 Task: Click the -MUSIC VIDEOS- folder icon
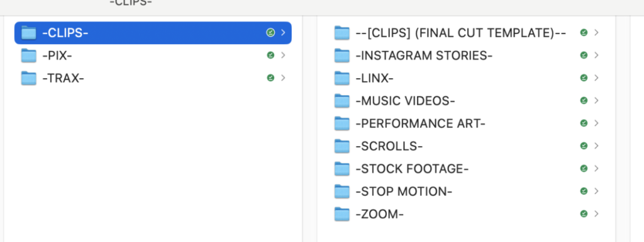pyautogui.click(x=342, y=100)
